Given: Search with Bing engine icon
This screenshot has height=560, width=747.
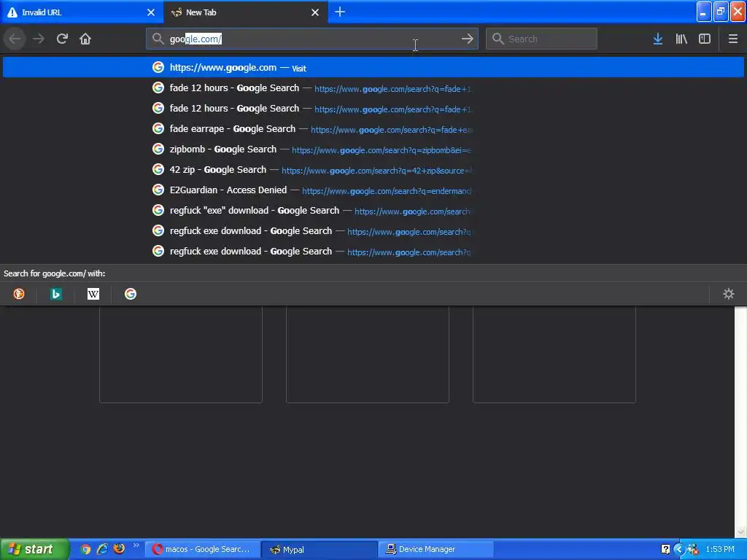Looking at the screenshot, I should [x=55, y=294].
